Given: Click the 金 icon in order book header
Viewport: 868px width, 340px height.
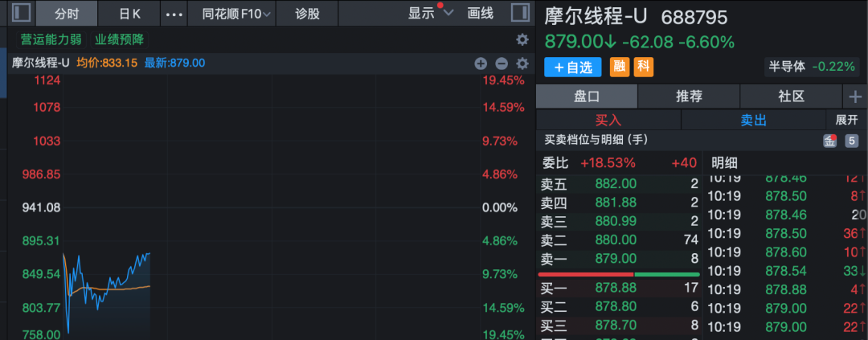Looking at the screenshot, I should (x=829, y=141).
